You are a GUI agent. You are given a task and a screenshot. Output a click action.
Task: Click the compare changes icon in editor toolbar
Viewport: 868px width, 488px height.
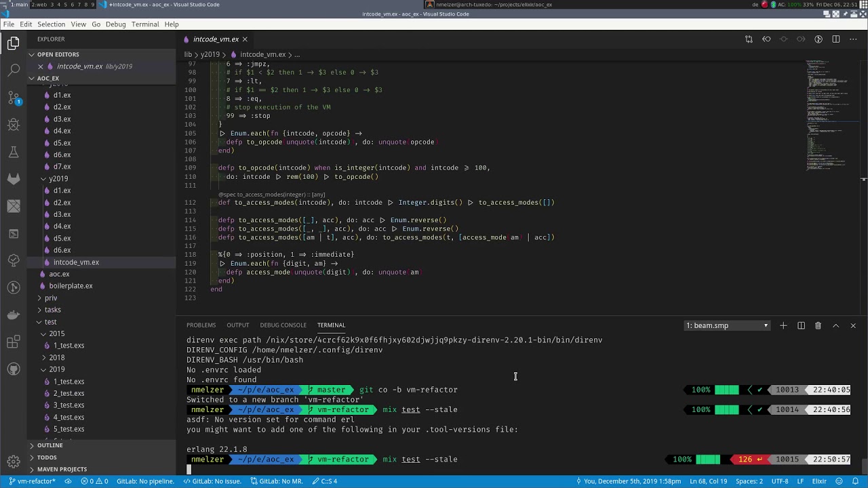[749, 39]
